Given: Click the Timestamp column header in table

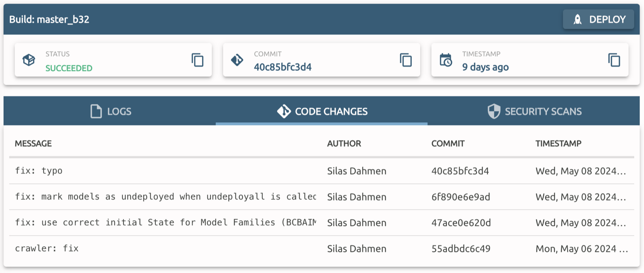Looking at the screenshot, I should (558, 144).
